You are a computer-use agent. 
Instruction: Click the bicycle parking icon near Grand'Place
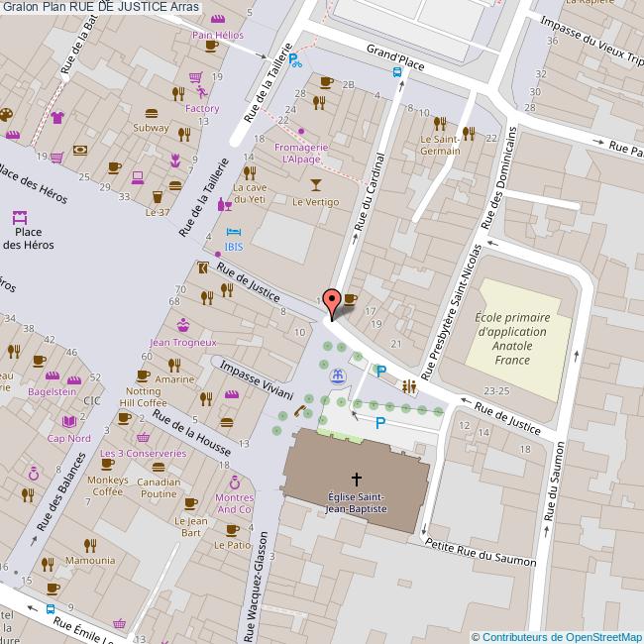click(294, 57)
